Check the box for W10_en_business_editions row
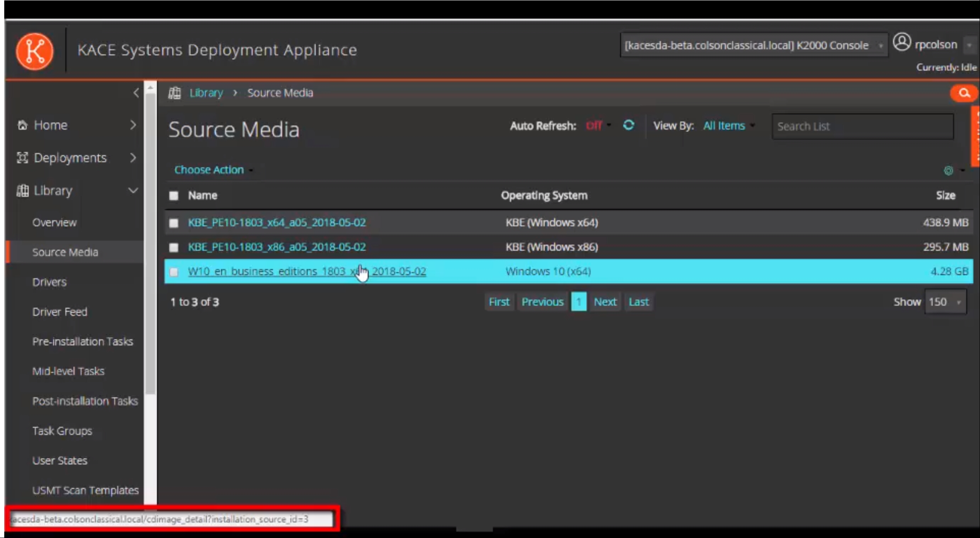This screenshot has width=980, height=538. (174, 272)
